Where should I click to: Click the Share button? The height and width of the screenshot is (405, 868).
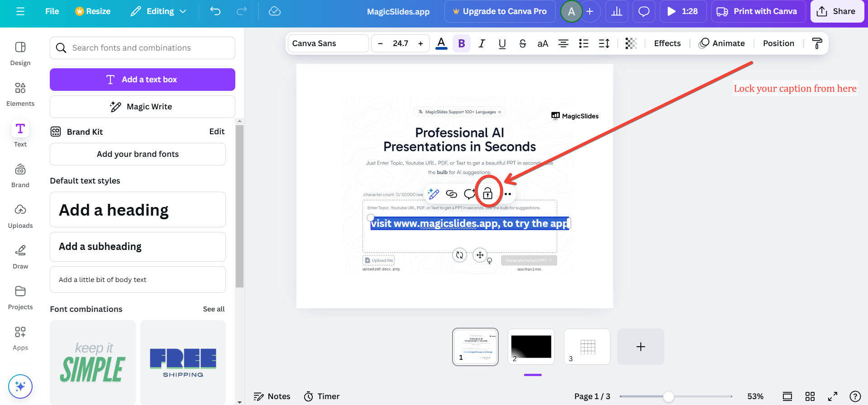click(x=837, y=11)
